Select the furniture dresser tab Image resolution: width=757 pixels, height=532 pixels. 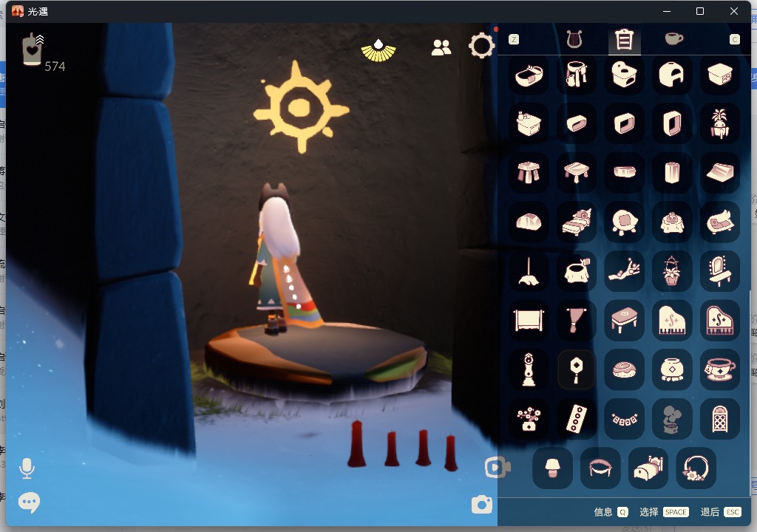pyautogui.click(x=624, y=40)
